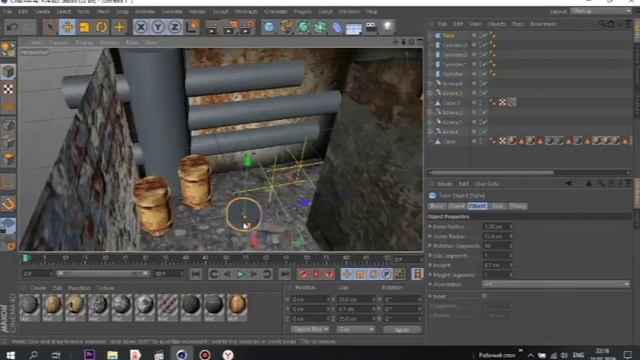Open the Orientation dropdown in Object Properties
Screen dimensions: 640x360
pos(556,284)
